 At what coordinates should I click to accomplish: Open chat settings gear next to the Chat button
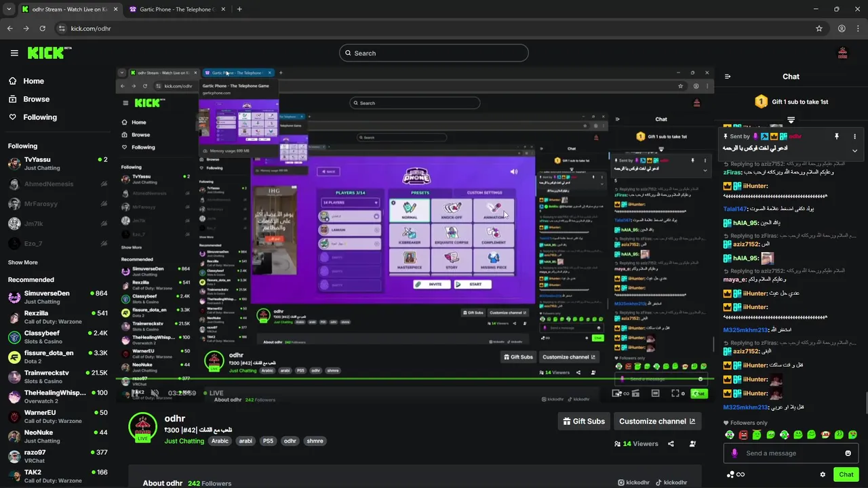[x=823, y=474]
